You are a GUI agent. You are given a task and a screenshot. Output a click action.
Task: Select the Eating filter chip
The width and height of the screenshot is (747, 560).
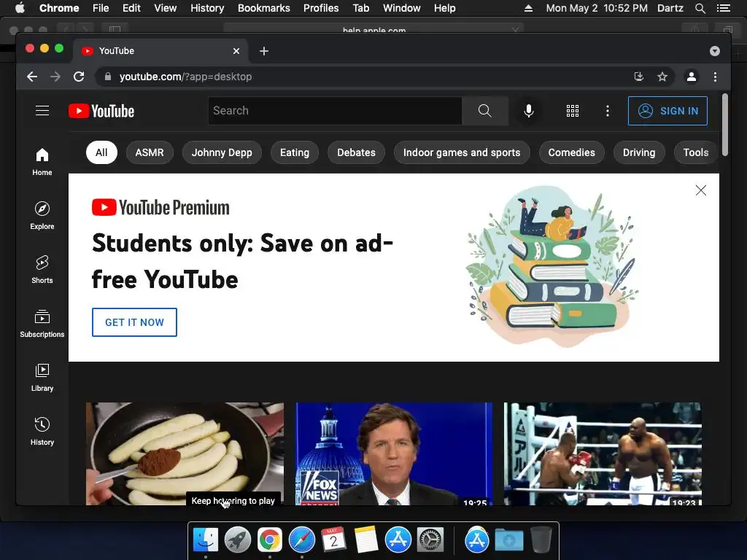[295, 152]
